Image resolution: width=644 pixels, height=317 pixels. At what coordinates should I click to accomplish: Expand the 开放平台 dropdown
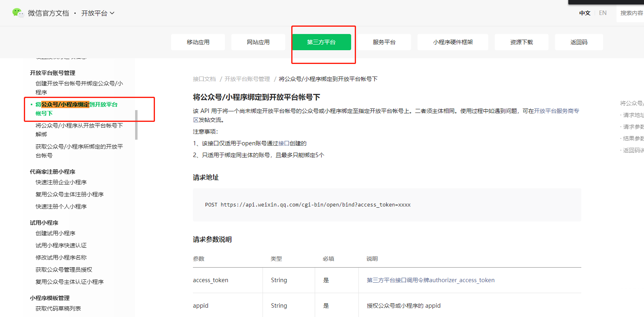98,13
